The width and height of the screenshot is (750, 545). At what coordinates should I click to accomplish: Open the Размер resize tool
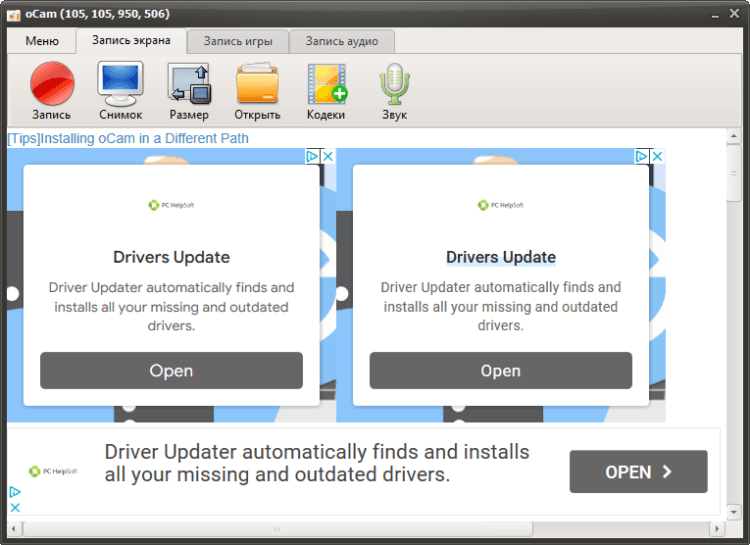pyautogui.click(x=189, y=90)
